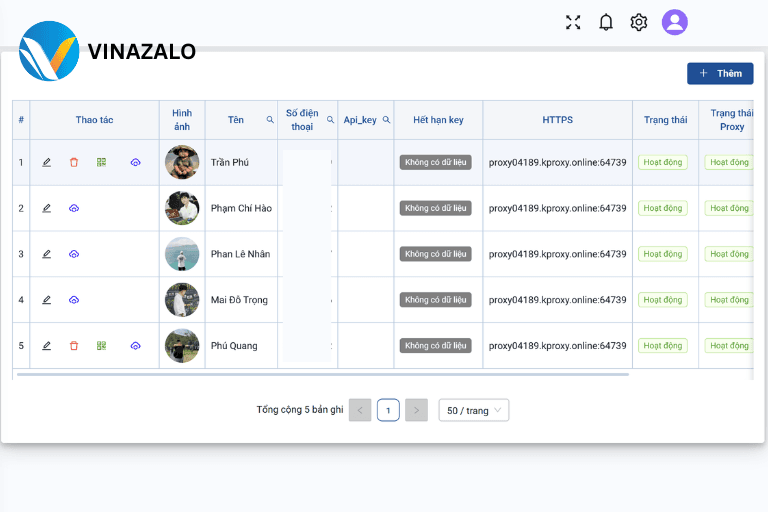This screenshot has height=512, width=768.
Task: Toggle fullscreen mode from the top bar
Action: tap(573, 22)
